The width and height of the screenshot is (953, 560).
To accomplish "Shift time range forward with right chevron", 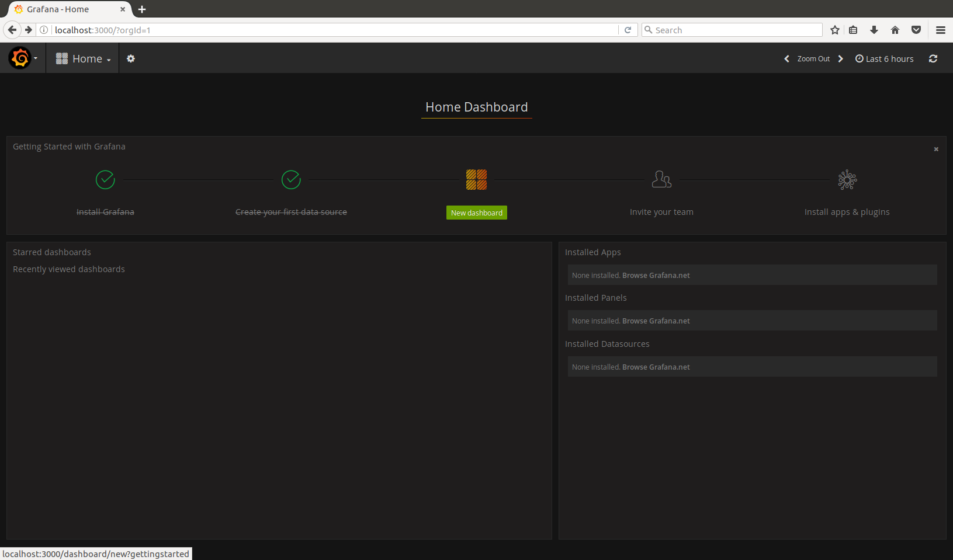I will pos(841,58).
